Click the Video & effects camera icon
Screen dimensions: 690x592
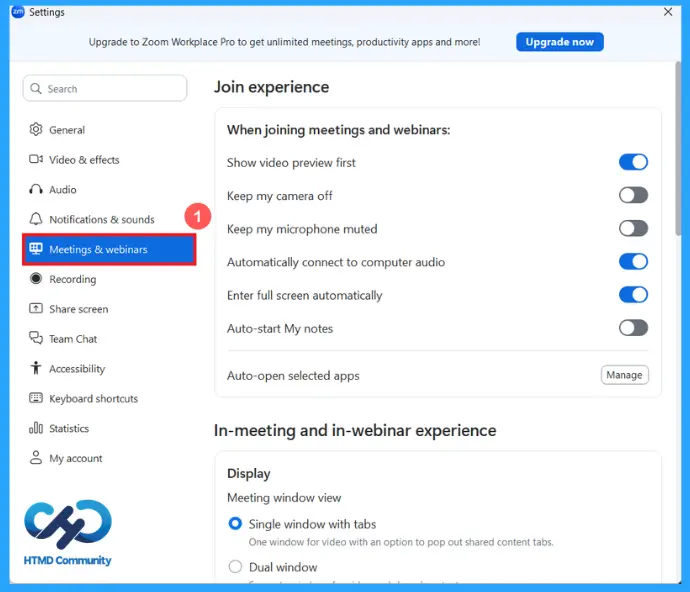36,159
